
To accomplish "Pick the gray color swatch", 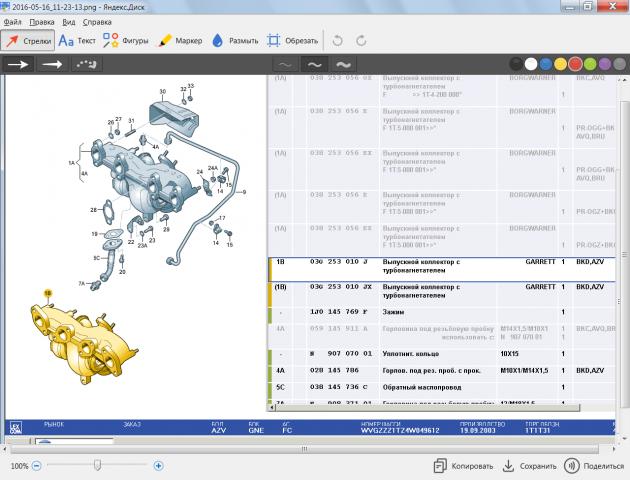I will coord(620,64).
